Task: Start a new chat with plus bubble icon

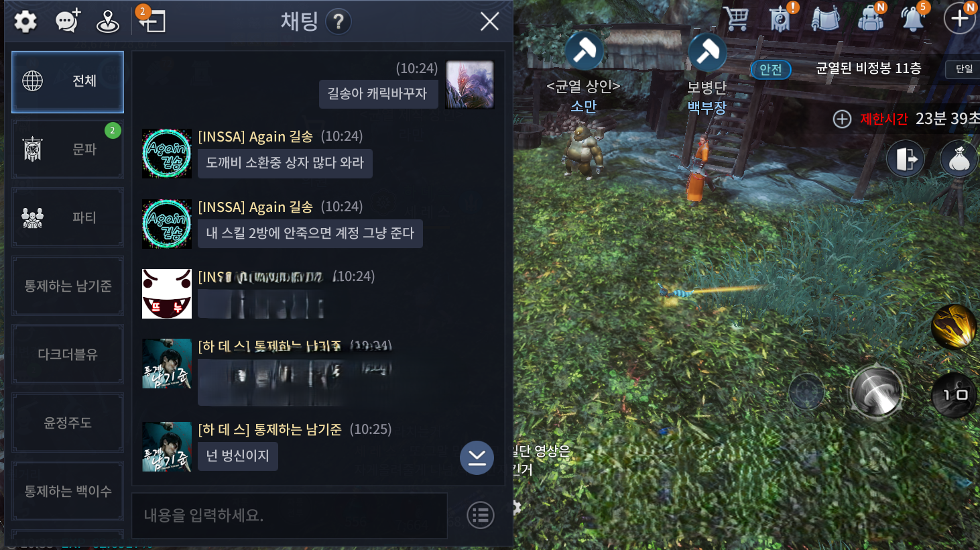Action: pos(68,21)
